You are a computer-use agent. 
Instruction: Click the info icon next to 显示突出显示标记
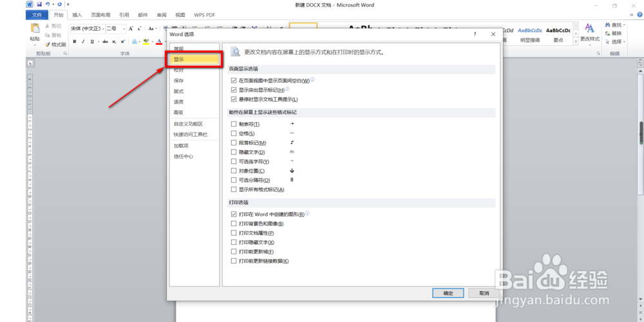click(x=287, y=89)
